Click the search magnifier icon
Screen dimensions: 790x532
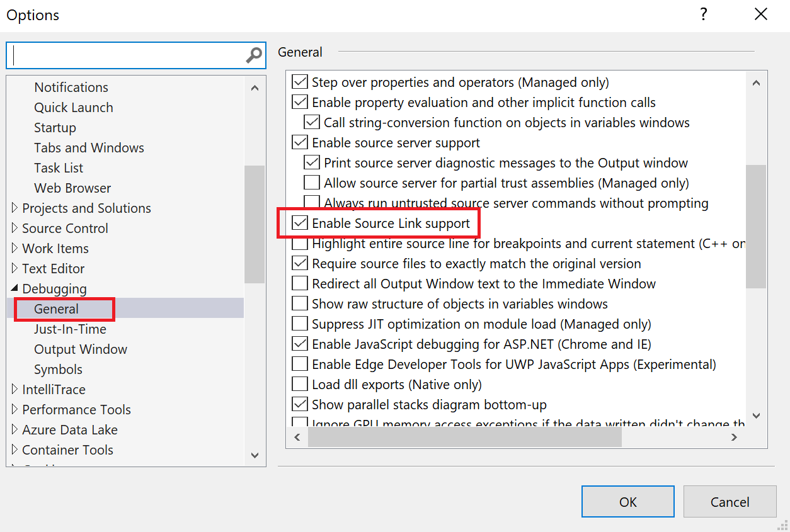pyautogui.click(x=253, y=55)
